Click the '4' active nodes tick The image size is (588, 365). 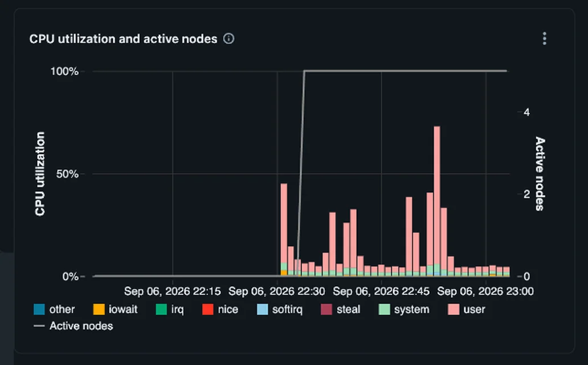coord(527,112)
